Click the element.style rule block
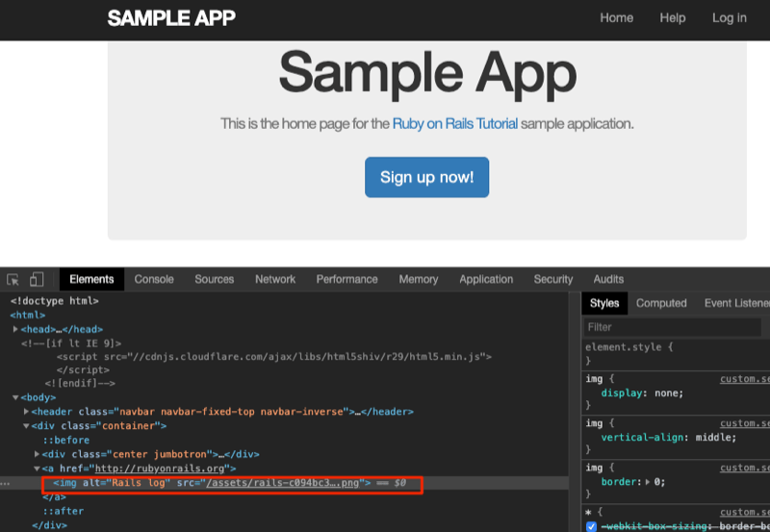The height and width of the screenshot is (532, 770). pyautogui.click(x=676, y=354)
